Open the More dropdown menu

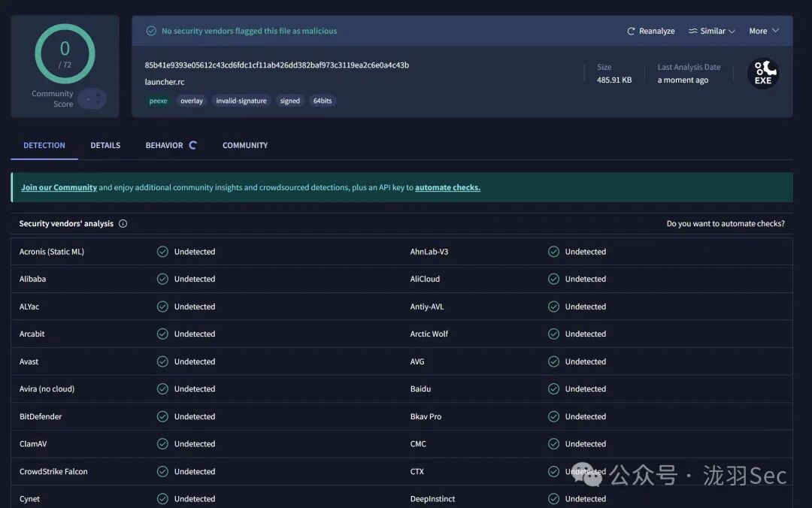point(763,32)
